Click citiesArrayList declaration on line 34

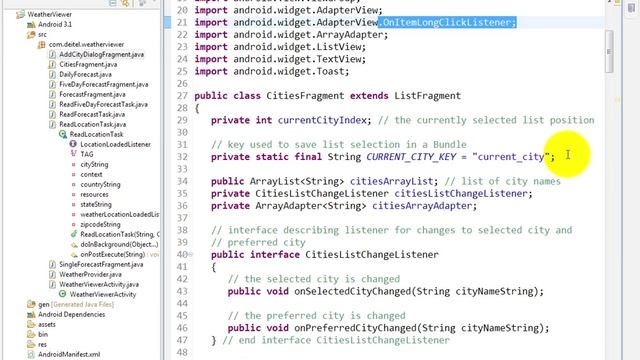tap(391, 181)
